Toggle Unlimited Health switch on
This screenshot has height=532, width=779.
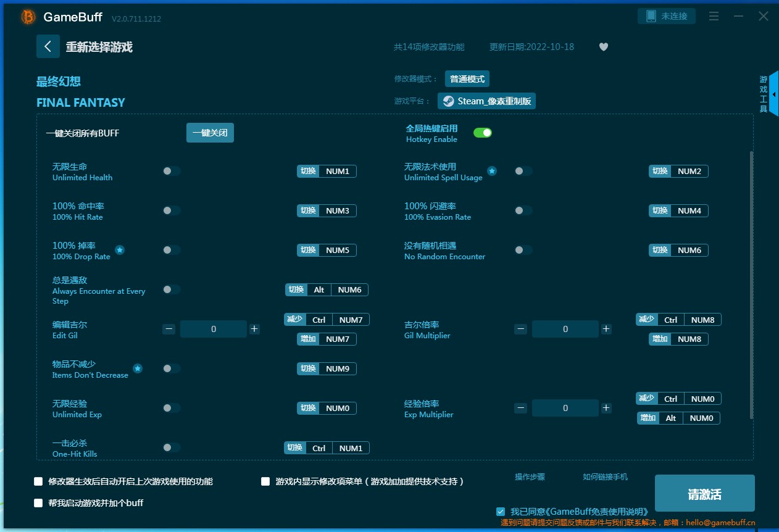[172, 171]
